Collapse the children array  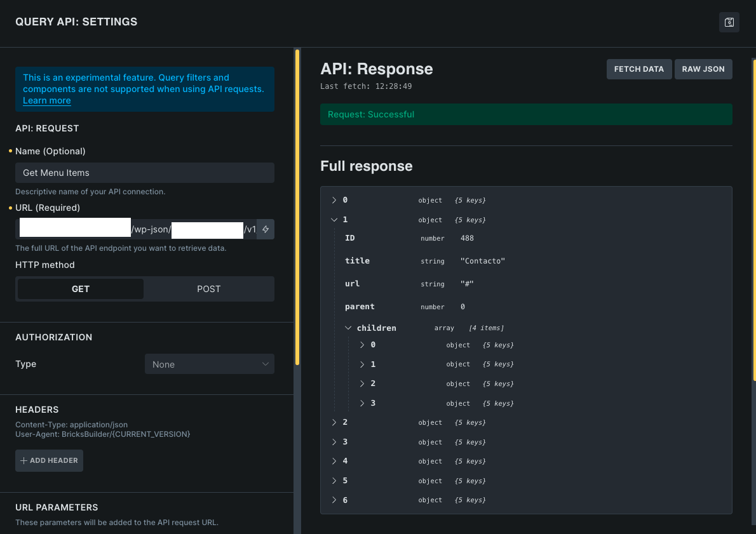pos(348,328)
